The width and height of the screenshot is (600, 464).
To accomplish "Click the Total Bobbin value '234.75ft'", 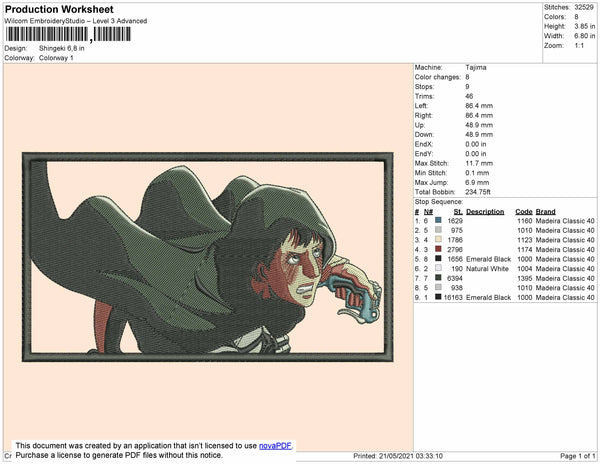I will click(x=478, y=192).
